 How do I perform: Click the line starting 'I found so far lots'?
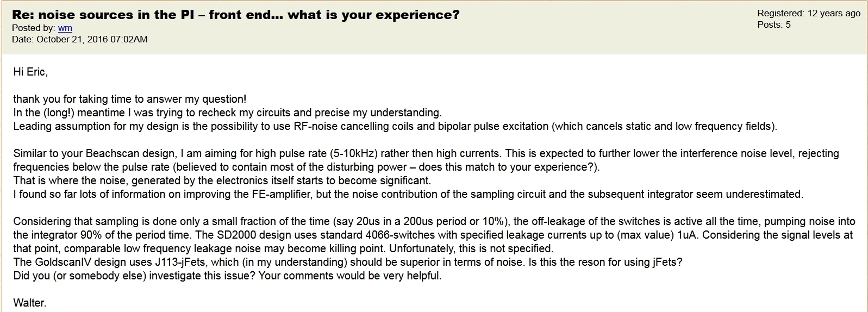(x=408, y=194)
